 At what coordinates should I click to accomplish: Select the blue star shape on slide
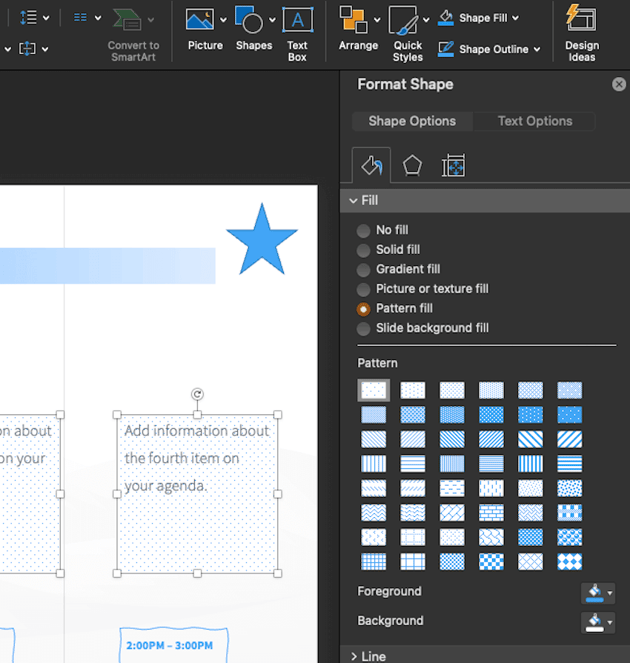262,241
